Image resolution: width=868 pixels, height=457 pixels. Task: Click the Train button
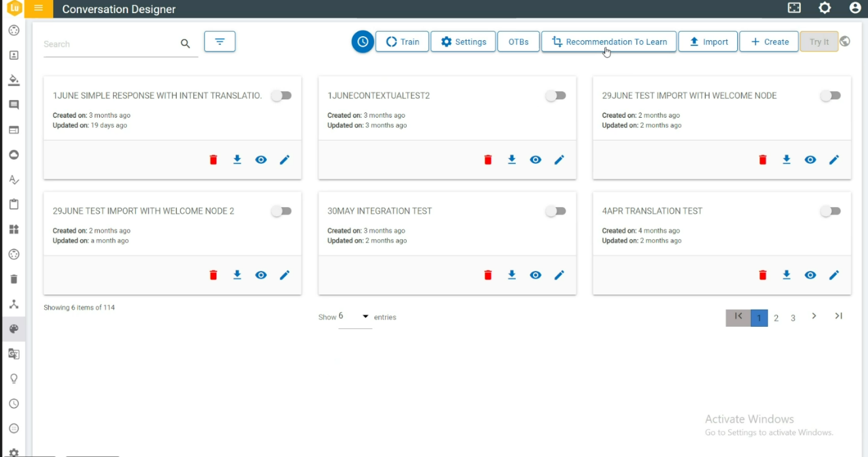pyautogui.click(x=402, y=41)
